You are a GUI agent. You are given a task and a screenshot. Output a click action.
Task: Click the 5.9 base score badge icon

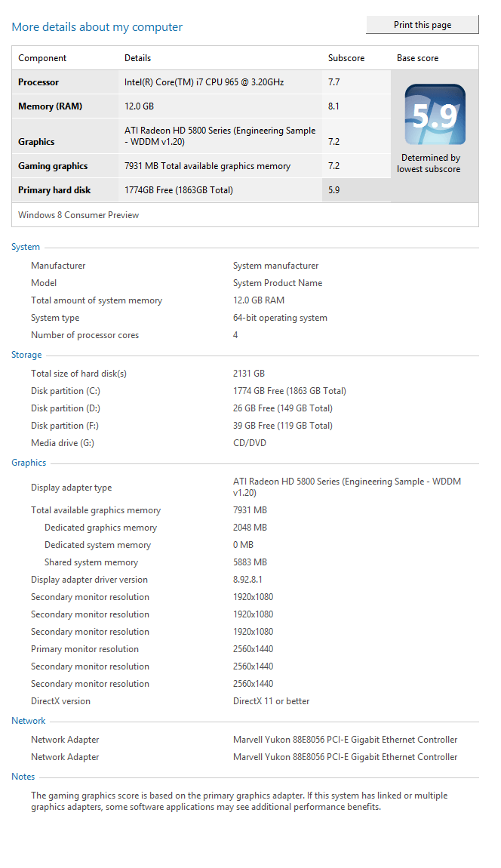tap(435, 115)
